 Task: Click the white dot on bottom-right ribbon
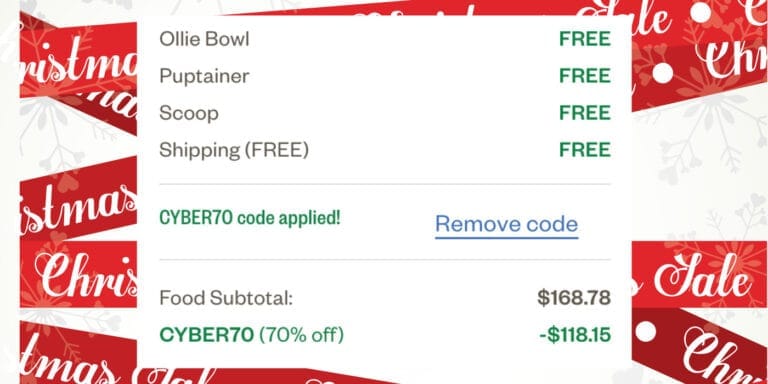(646, 332)
